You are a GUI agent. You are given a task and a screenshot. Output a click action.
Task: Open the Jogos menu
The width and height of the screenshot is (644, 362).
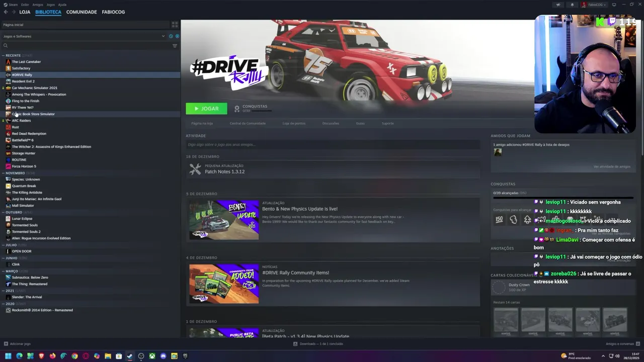(51, 5)
